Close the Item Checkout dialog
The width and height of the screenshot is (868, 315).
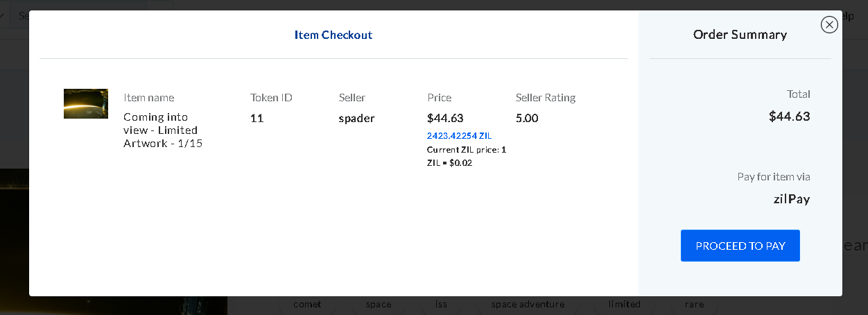829,24
